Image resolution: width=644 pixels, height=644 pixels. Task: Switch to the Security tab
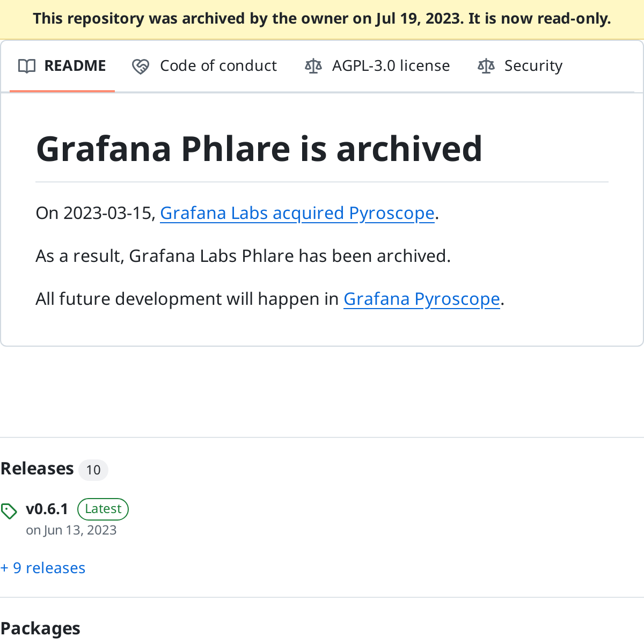[x=533, y=66]
